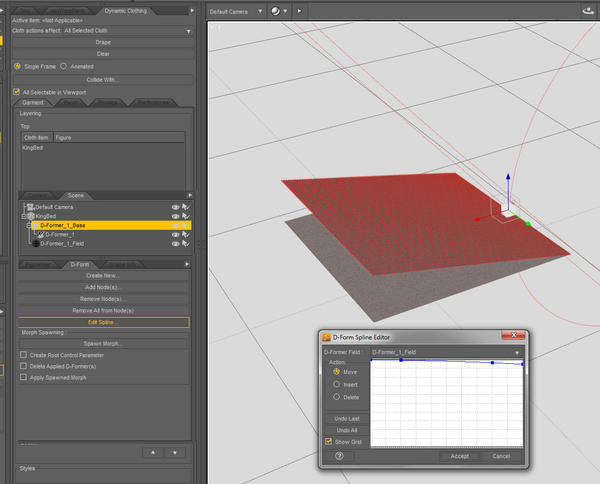Toggle selectability arrow for D-Former_1_Field

(186, 244)
